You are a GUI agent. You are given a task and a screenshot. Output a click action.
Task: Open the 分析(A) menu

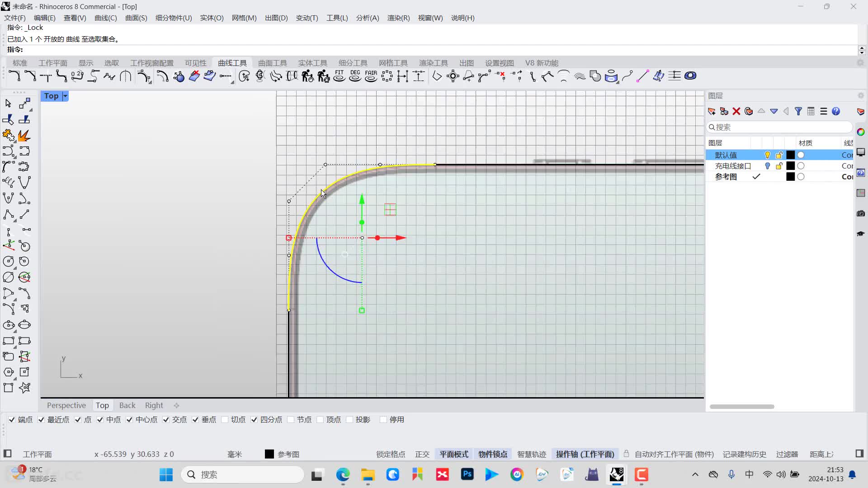[x=368, y=18]
